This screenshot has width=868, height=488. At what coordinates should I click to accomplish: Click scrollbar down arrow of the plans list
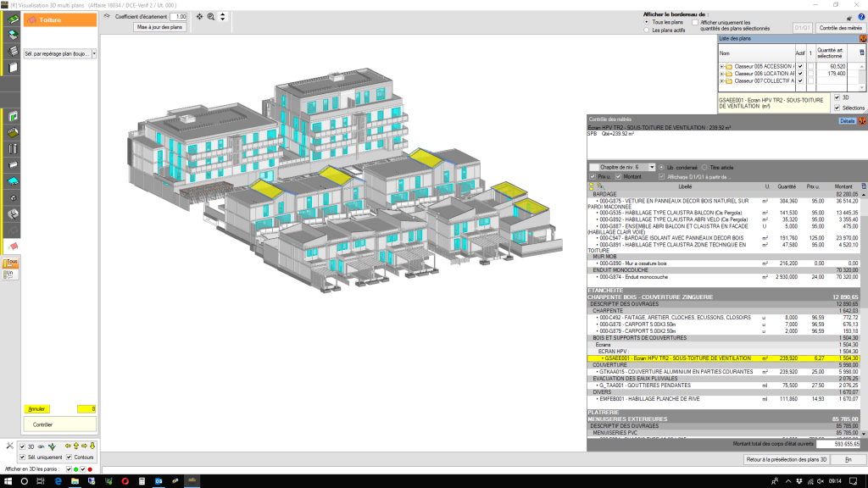[x=861, y=88]
